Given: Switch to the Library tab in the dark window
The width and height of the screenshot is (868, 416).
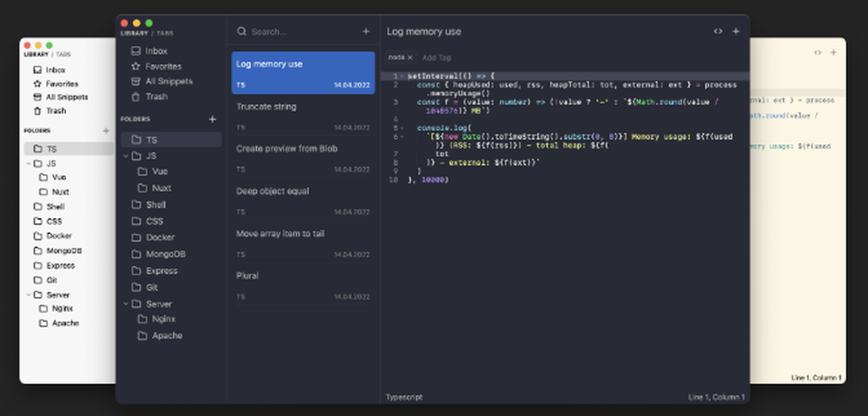Looking at the screenshot, I should coord(135,34).
